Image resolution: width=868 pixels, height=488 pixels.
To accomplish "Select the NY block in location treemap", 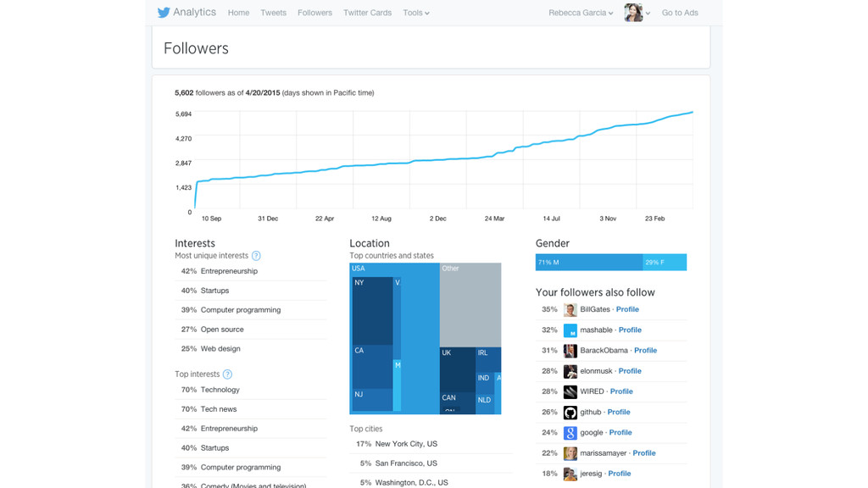I will pos(373,311).
